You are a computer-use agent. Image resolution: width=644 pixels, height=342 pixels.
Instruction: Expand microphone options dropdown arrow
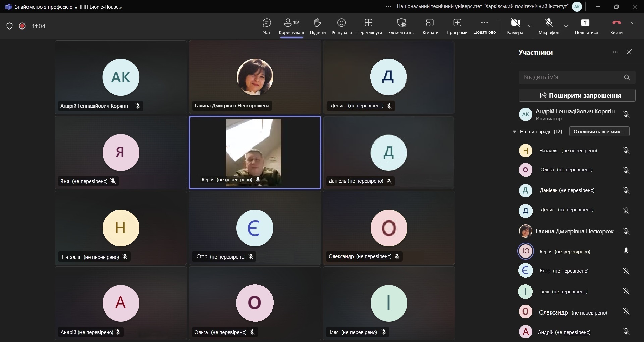[566, 26]
